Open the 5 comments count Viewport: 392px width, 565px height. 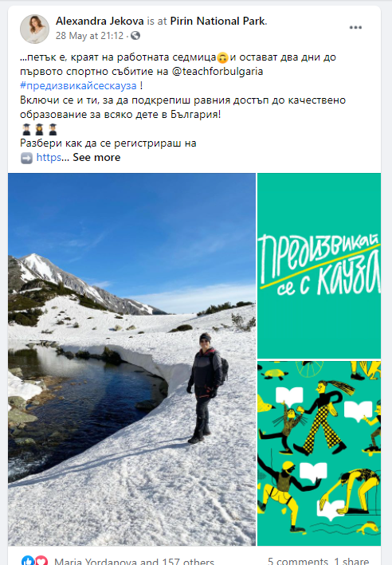[x=298, y=561]
